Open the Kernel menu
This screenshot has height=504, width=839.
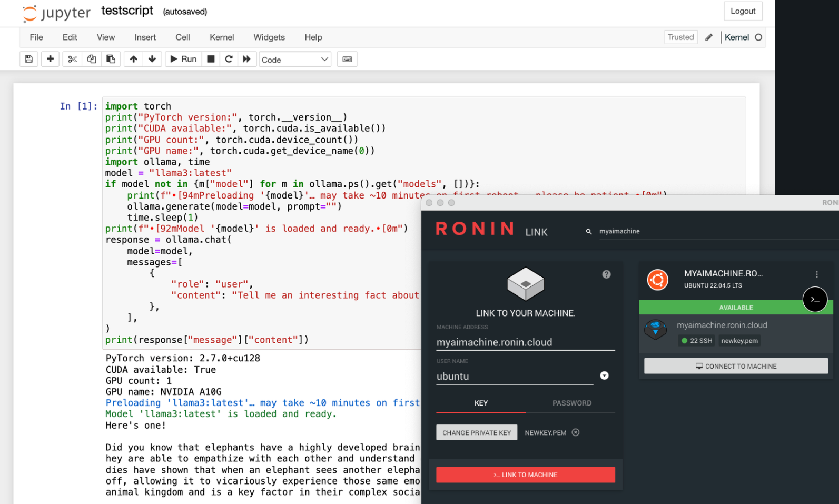222,37
